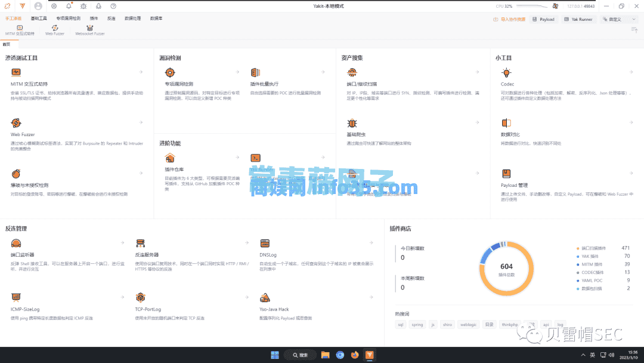644x363 pixels.
Task: Open the 插件 menu
Action: [94, 19]
